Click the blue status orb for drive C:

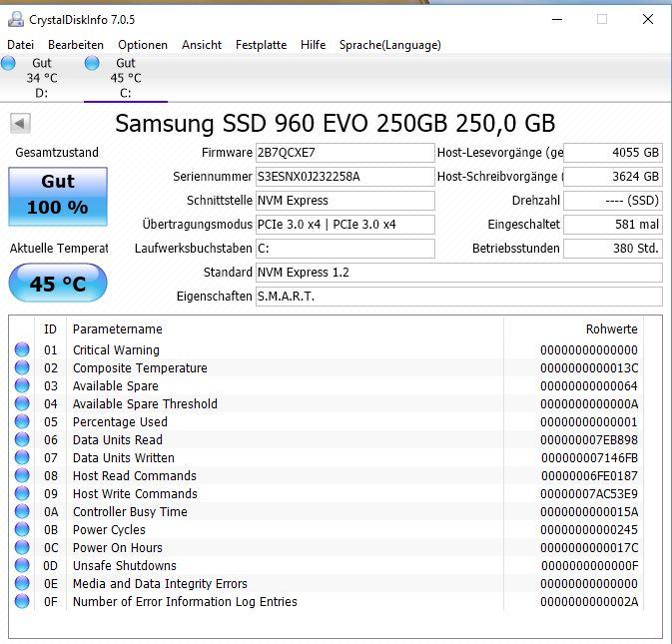92,63
